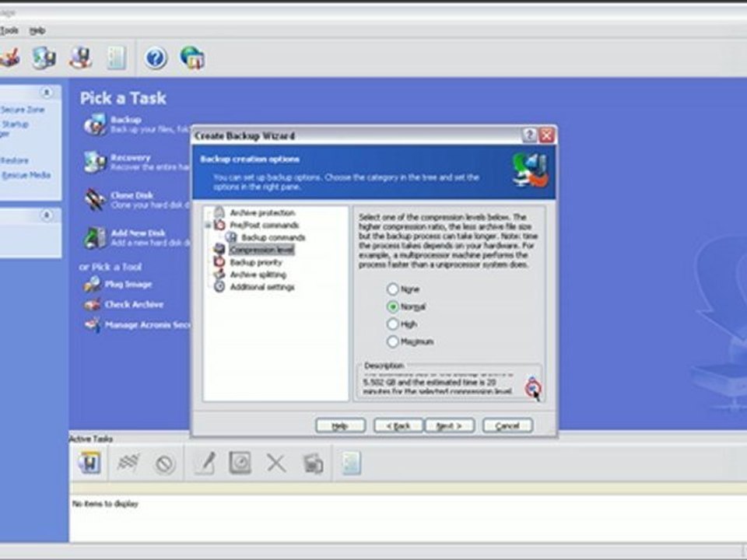
Task: Click the description box scroll down arrow
Action: click(532, 390)
